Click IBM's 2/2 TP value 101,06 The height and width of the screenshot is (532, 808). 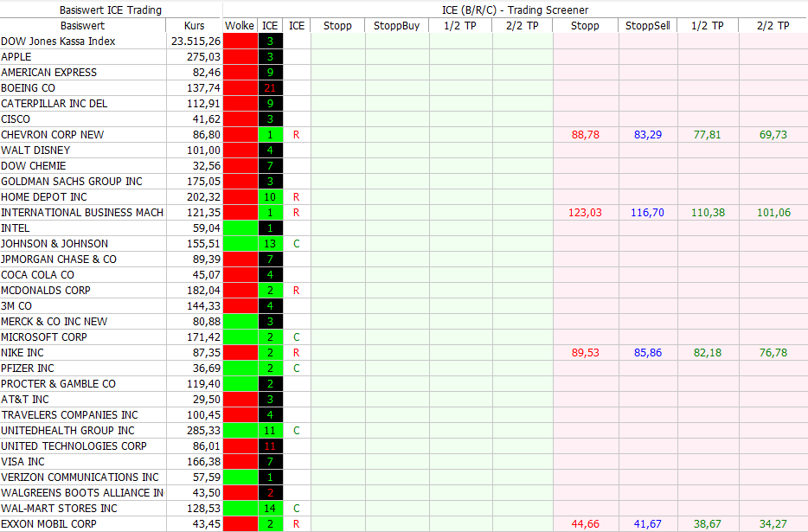tap(773, 213)
